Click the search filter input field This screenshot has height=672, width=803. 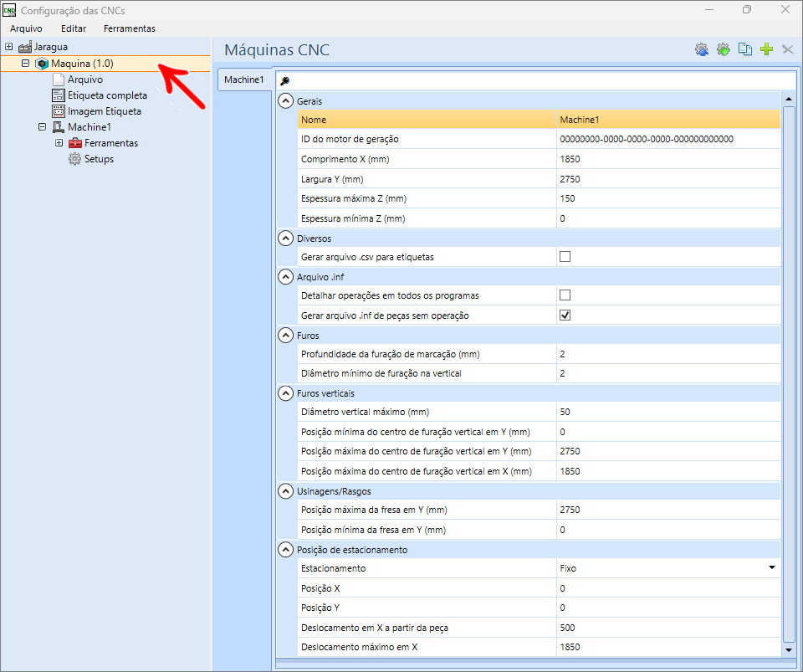[x=535, y=80]
